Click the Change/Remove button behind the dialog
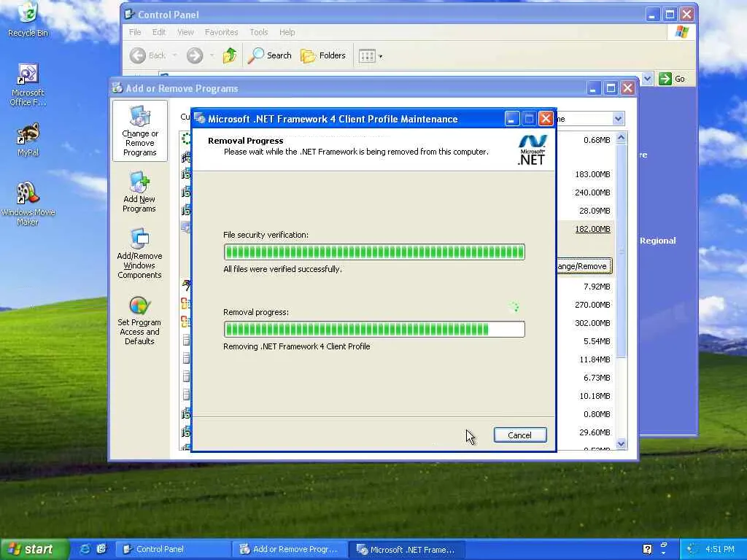 [584, 266]
